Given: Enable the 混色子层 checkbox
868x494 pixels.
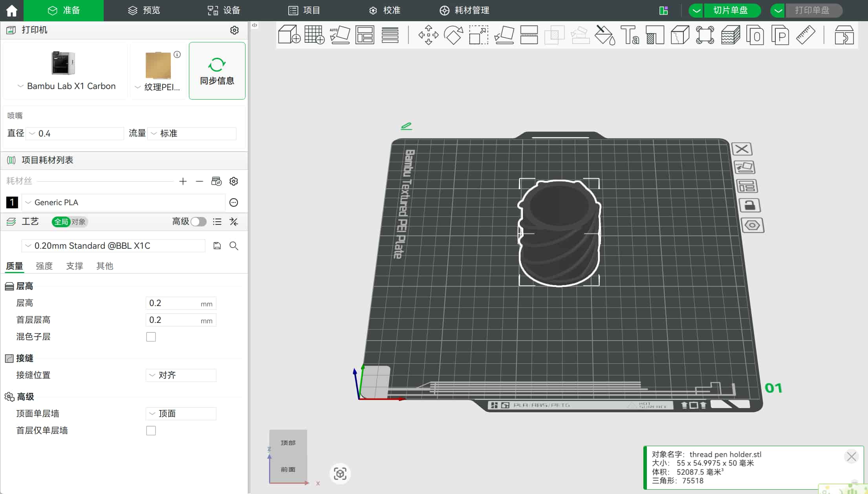Looking at the screenshot, I should point(151,337).
